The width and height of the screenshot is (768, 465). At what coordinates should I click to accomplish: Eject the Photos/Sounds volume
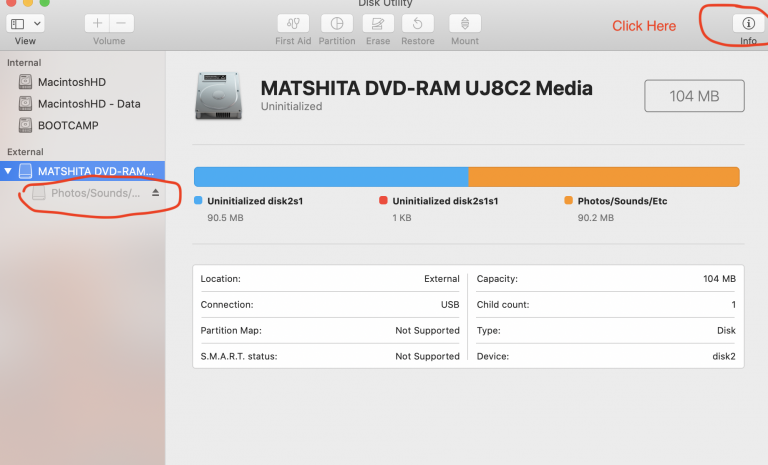[155, 193]
